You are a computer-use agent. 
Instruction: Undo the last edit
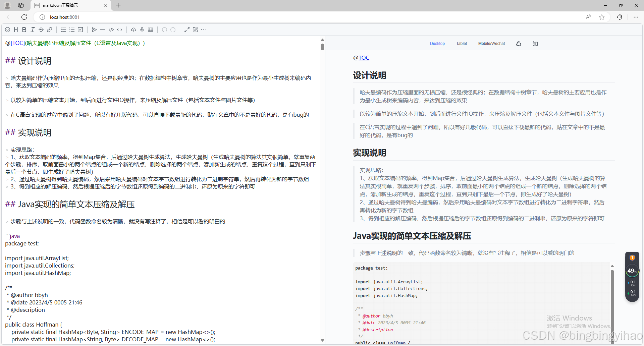[x=164, y=30]
